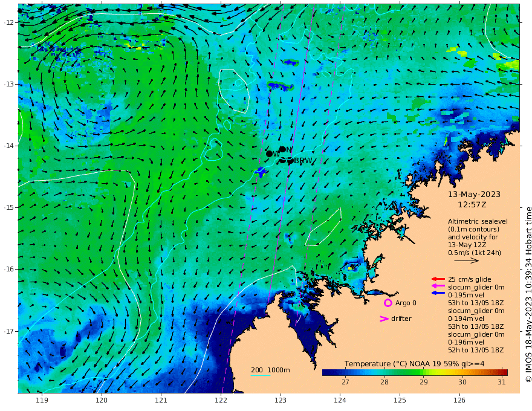Select the temperature colorbar at 29 degrees
Image resolution: width=532 pixels, height=411 pixels.
coord(423,372)
